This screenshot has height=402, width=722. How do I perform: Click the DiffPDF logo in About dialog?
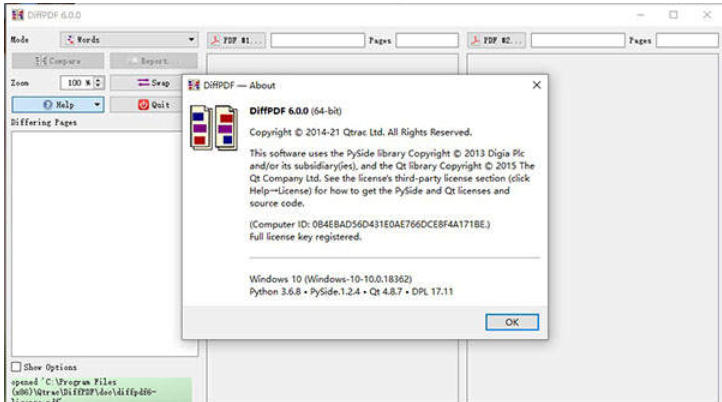(x=212, y=130)
